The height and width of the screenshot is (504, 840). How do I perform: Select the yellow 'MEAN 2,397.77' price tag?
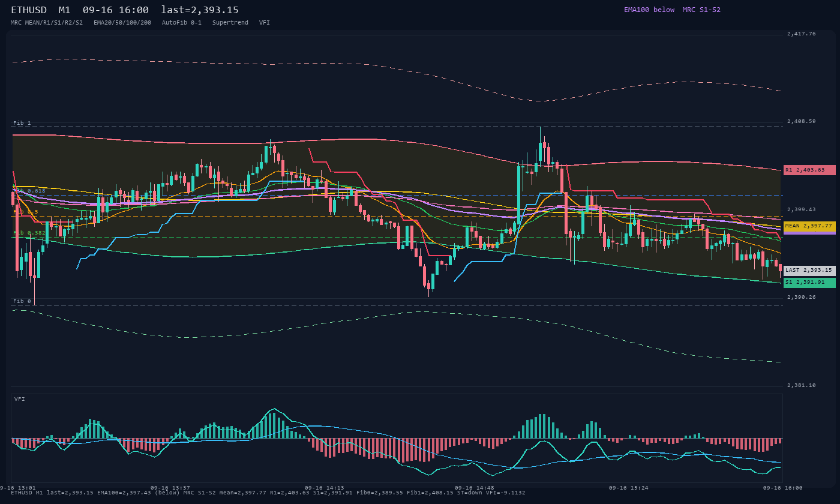809,226
